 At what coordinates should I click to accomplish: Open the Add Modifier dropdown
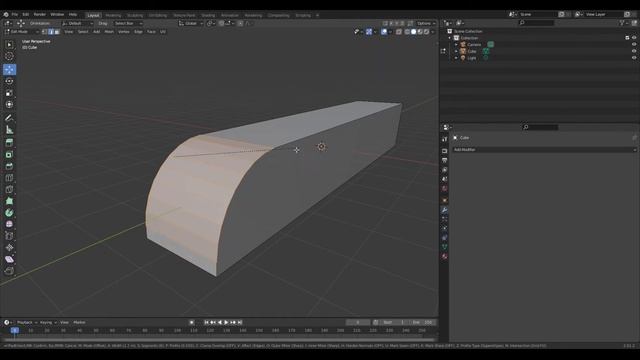(x=544, y=150)
